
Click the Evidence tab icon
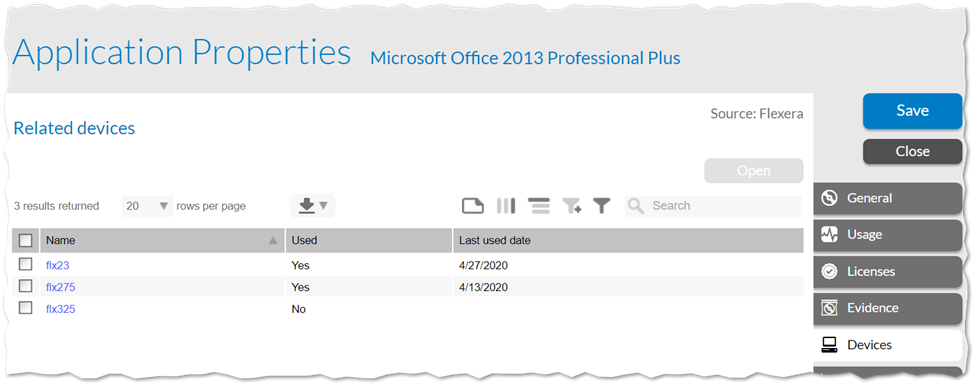coord(829,308)
